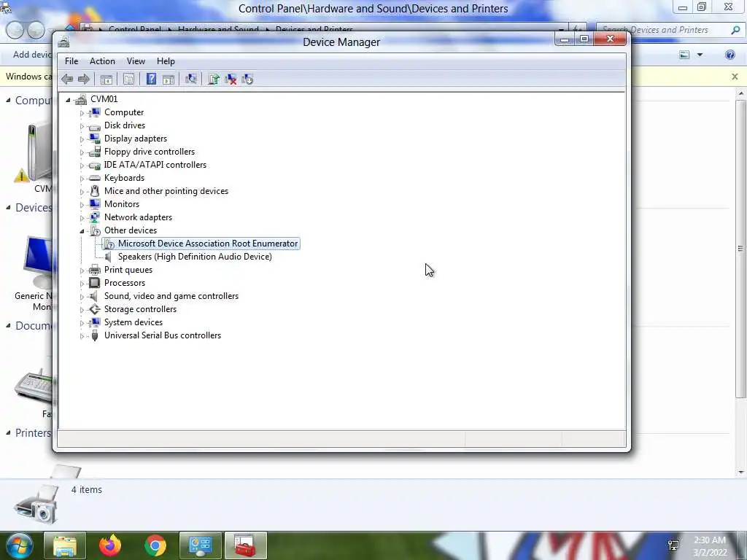747x560 pixels.
Task: Click the CVM01 computer root label
Action: [x=104, y=99]
